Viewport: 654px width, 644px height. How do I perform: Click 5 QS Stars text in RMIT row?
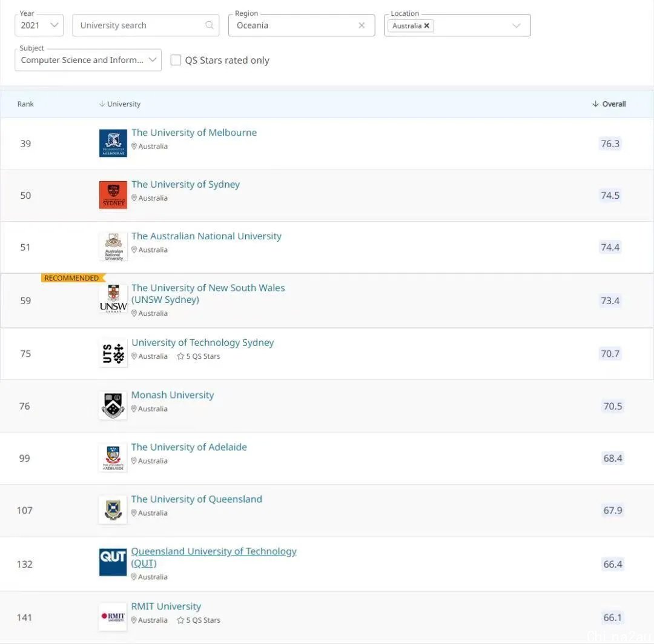click(x=203, y=620)
